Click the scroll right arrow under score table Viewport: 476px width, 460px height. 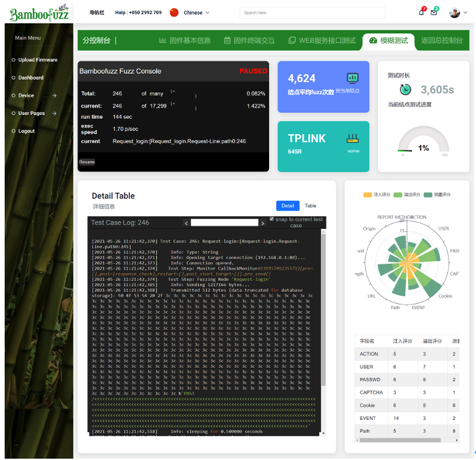coord(457,440)
